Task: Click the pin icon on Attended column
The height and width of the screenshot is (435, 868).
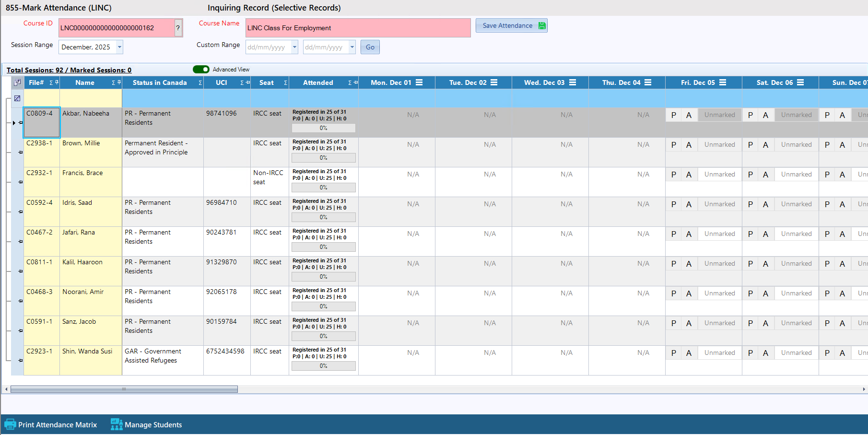Action: click(x=355, y=82)
